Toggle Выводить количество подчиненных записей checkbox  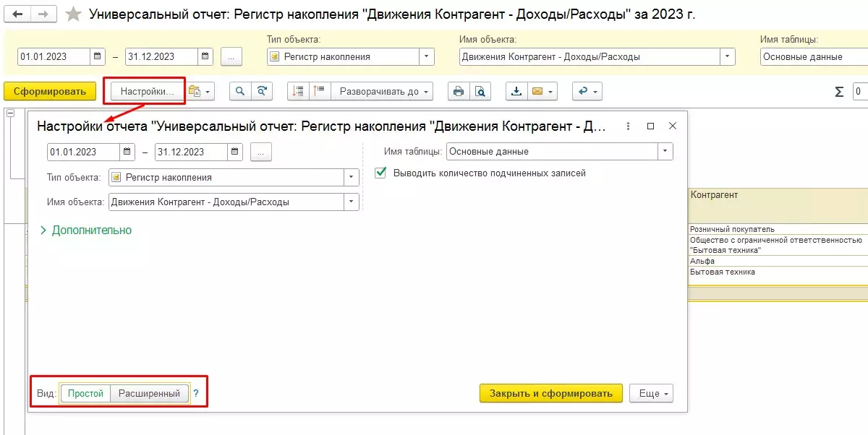point(380,173)
